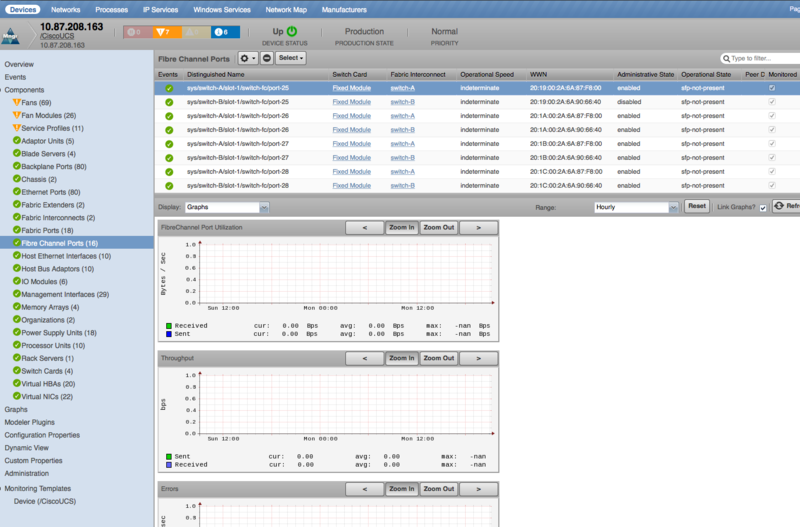Open the Select dropdown button

click(291, 58)
